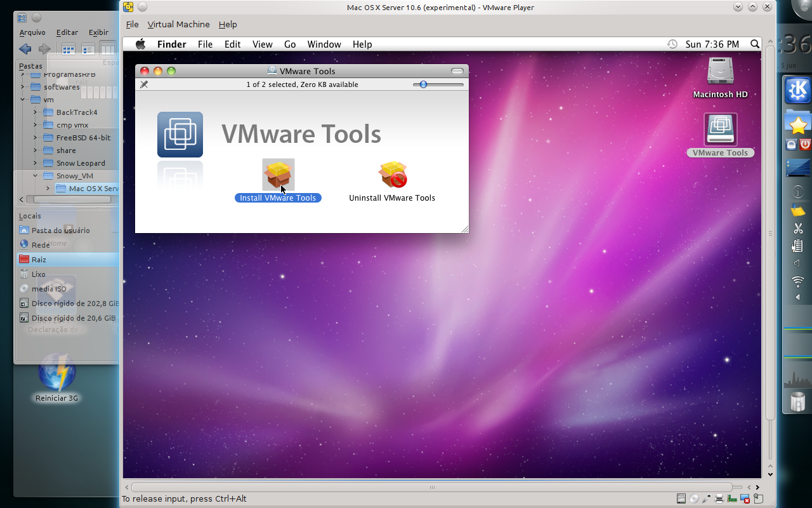Click the lock screen button in the KDE panel

pyautogui.click(x=791, y=145)
